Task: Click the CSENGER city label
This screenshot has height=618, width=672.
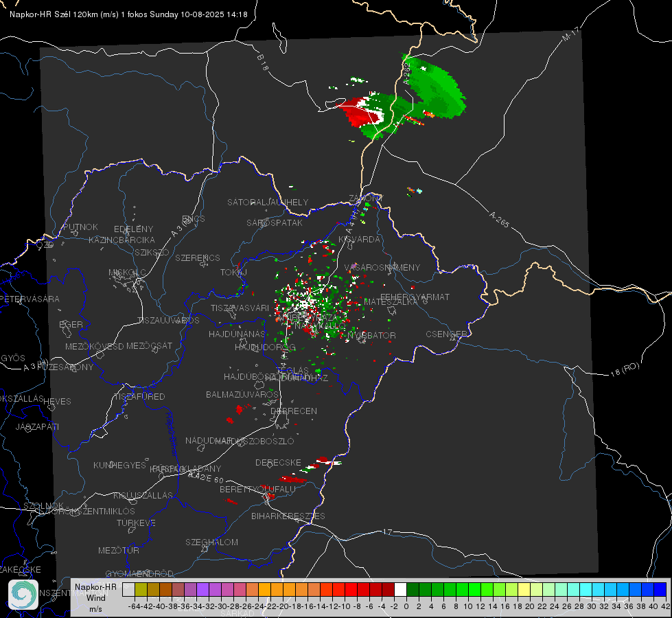Action: (x=446, y=334)
